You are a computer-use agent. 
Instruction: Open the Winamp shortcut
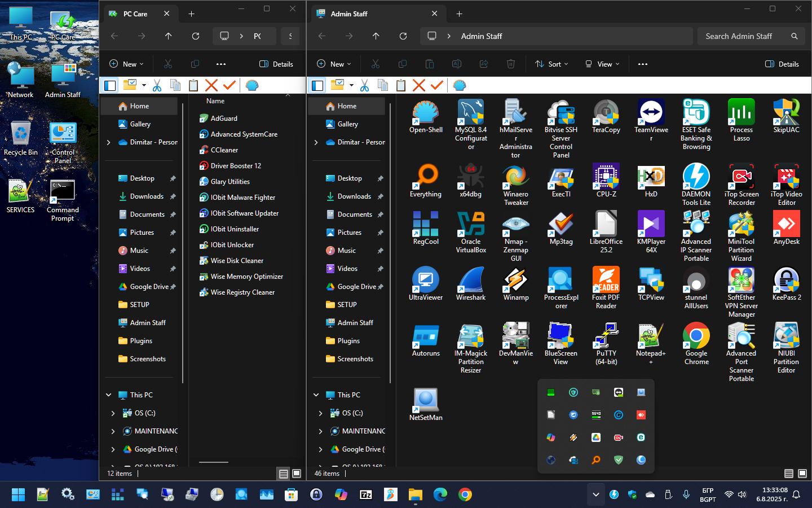tap(515, 284)
